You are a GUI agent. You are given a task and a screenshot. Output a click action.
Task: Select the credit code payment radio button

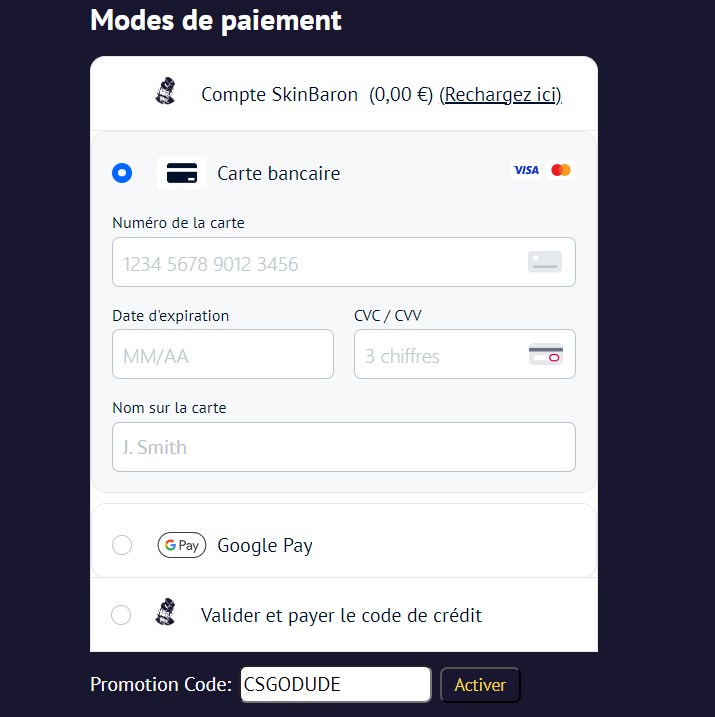(121, 615)
